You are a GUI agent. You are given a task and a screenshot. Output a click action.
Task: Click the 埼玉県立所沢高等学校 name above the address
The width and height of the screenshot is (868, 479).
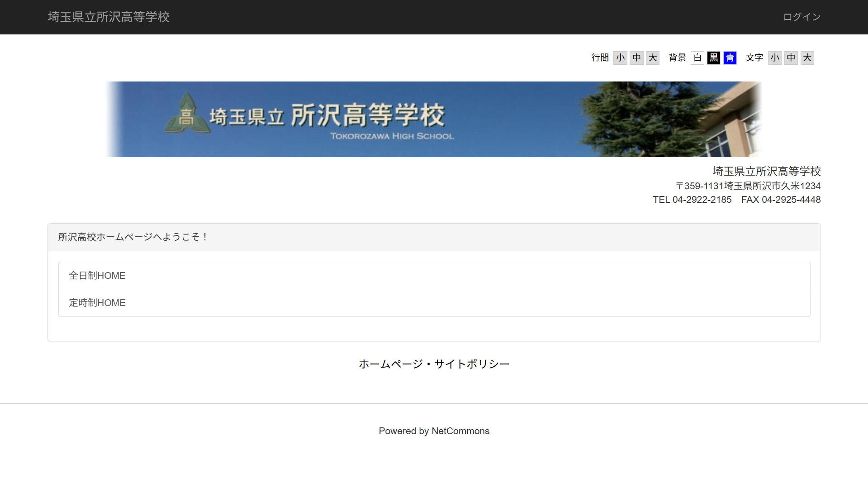(767, 171)
